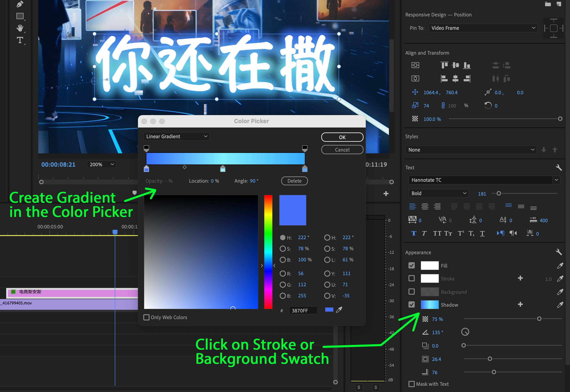Screen dimensions: 570x392
Task: Select the Rectangle tool
Action: coord(20,16)
